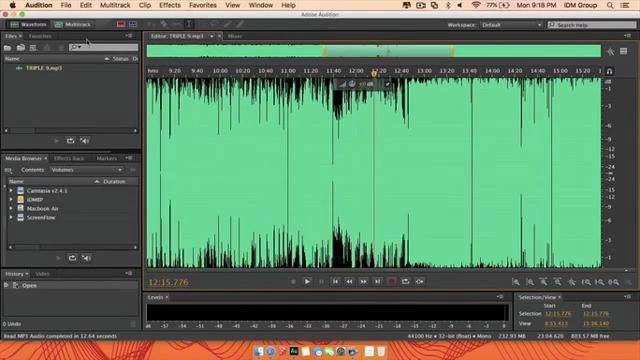Select the TRIPLE 9.mp3 file in Files panel
Viewport: 640px width, 360px height.
(x=44, y=68)
